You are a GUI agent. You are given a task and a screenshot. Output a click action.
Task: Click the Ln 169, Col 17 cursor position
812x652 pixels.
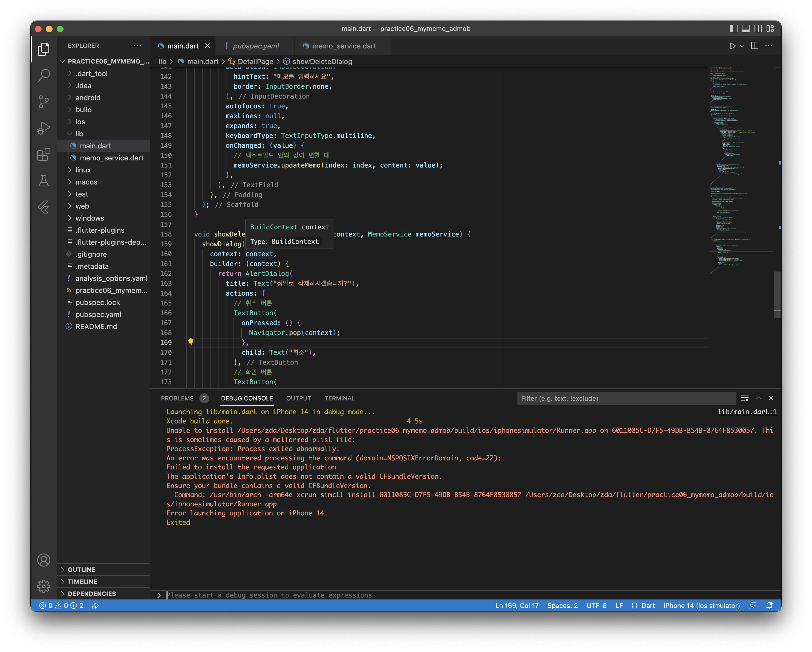(x=517, y=606)
